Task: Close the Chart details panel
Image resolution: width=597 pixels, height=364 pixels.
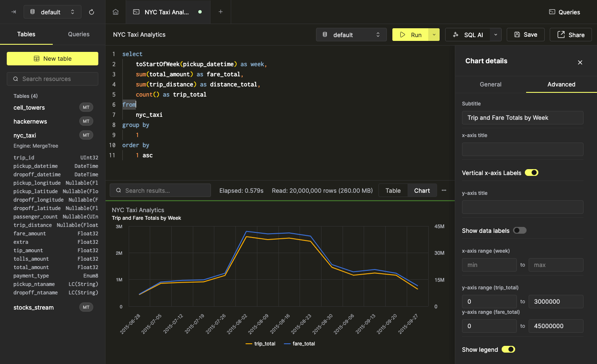Action: click(x=580, y=62)
